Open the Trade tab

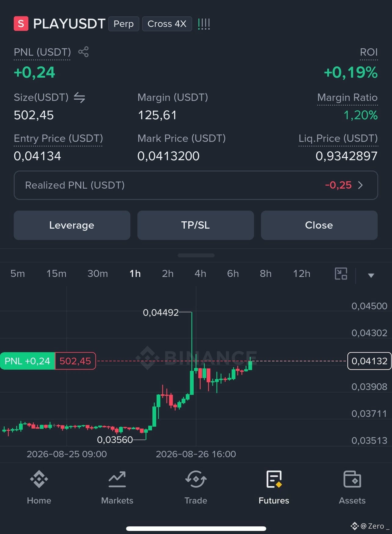coord(196,487)
